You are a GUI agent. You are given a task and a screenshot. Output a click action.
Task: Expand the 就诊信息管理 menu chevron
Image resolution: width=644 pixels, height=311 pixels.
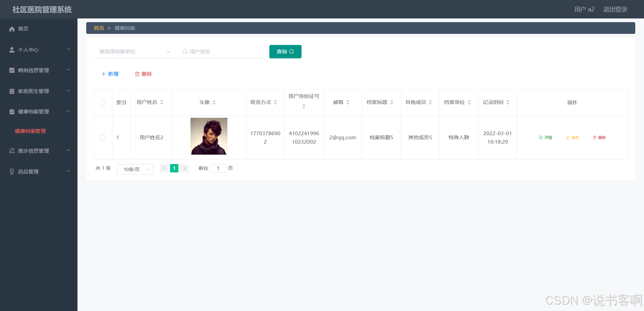pyautogui.click(x=68, y=150)
